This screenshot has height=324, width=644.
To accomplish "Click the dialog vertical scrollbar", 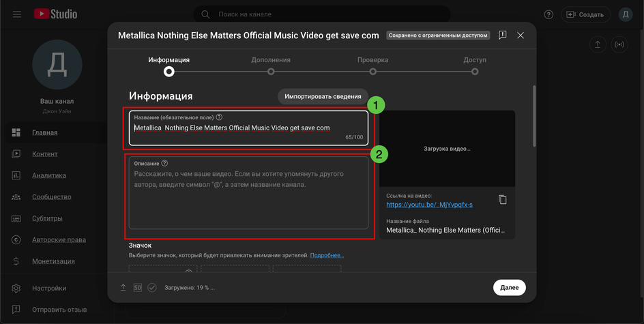I will [x=534, y=116].
